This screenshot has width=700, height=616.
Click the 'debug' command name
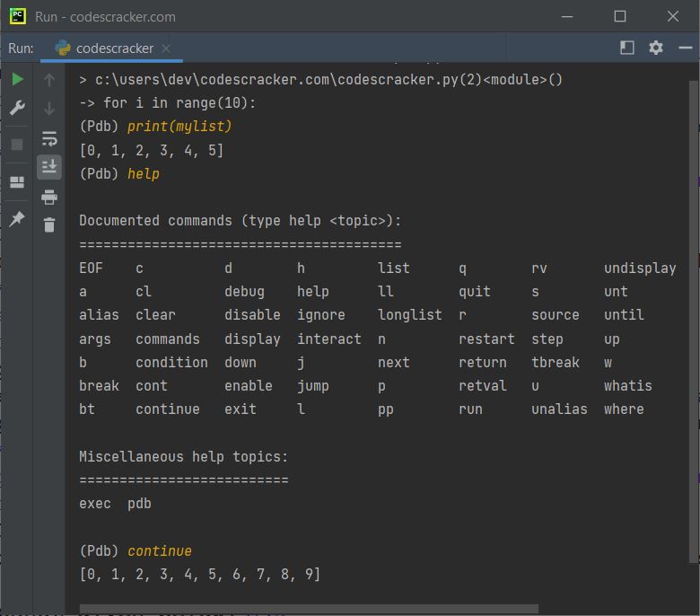point(244,292)
